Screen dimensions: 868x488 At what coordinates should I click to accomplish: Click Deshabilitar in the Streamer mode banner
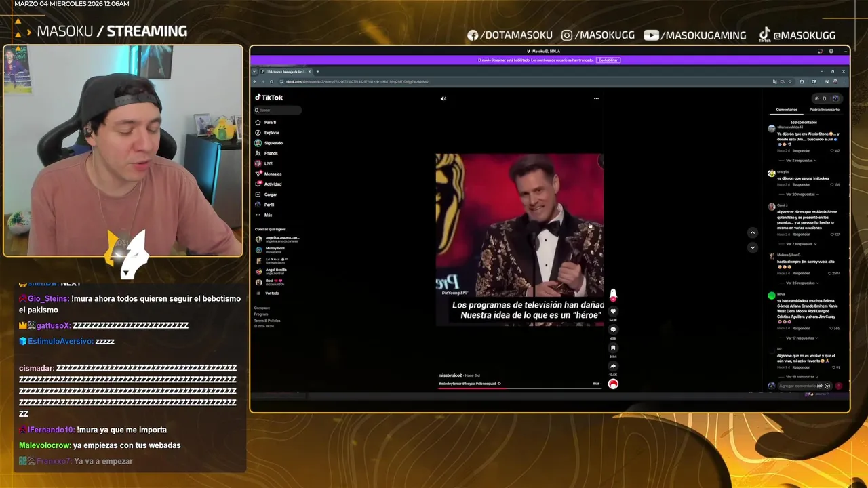(x=608, y=60)
